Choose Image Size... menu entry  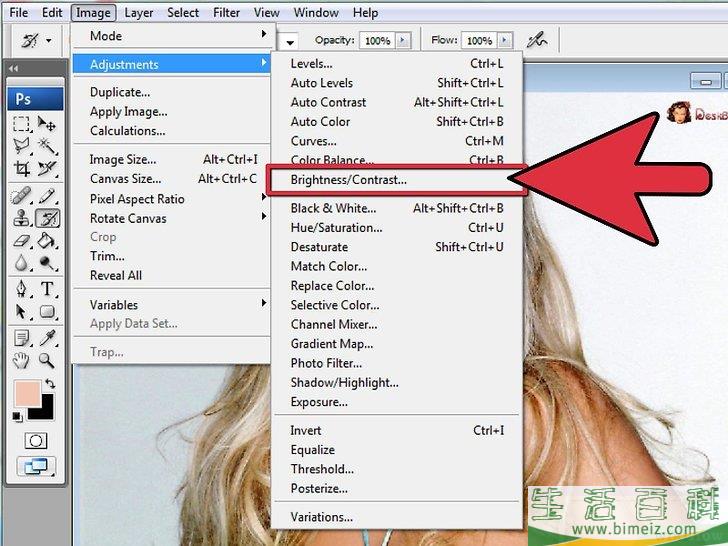click(x=172, y=159)
